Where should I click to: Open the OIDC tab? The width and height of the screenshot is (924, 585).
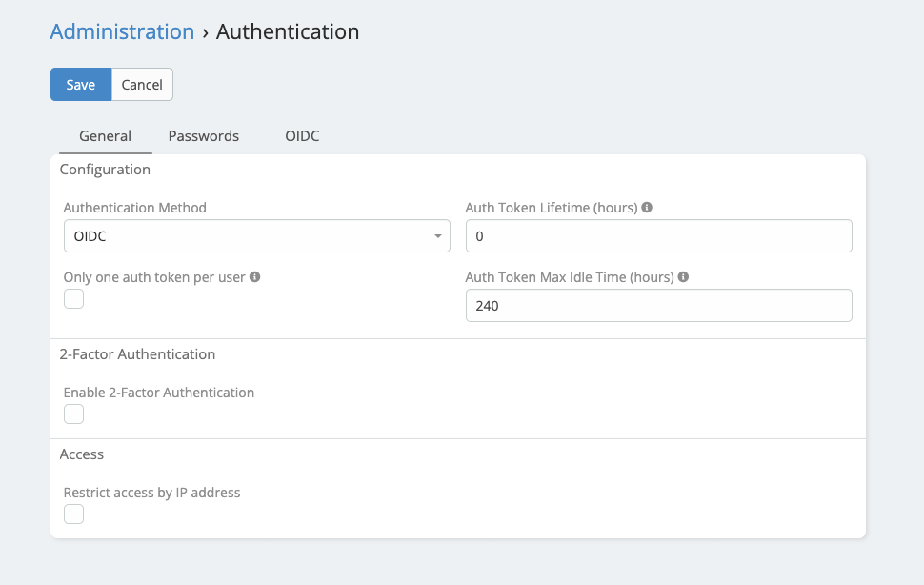click(302, 136)
